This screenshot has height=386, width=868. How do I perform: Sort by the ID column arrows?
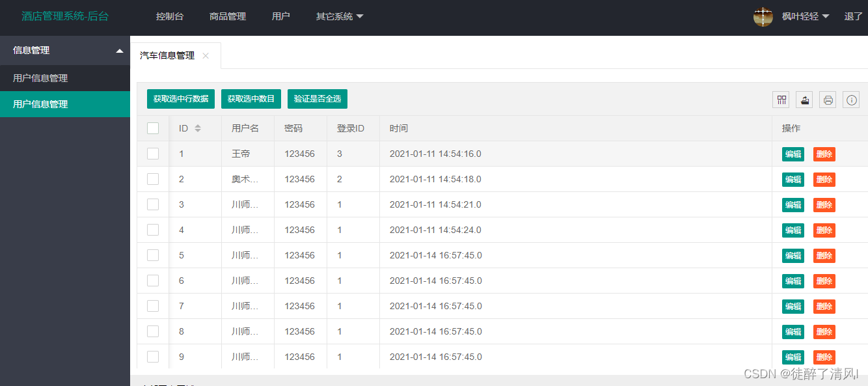(x=198, y=128)
